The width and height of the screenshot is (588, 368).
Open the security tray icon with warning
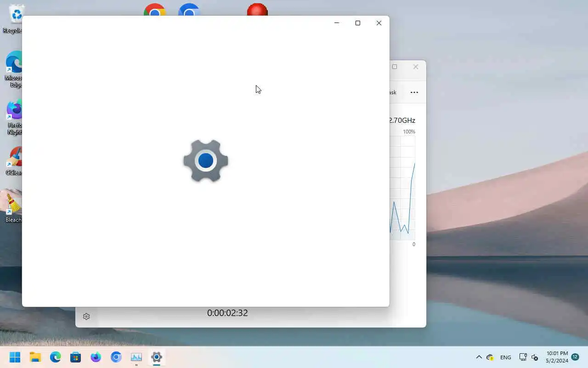click(490, 357)
